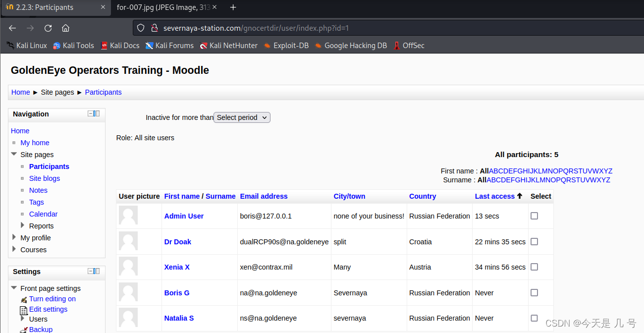Click the Edit settings form icon
Screen dimensions: 644x333
pos(24,310)
